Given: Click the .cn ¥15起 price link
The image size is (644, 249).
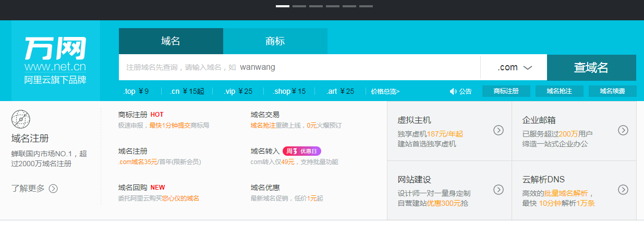Looking at the screenshot, I should pyautogui.click(x=187, y=91).
